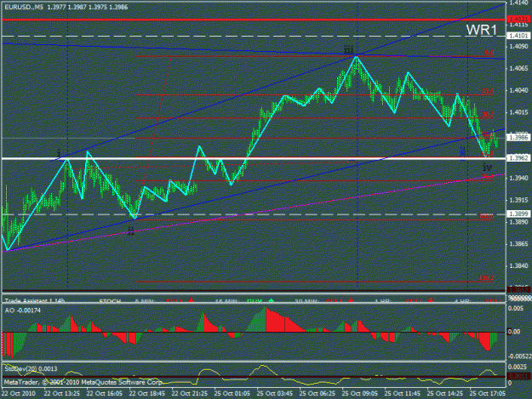Click the 0.0025 StdDev scale value
The width and height of the screenshot is (532, 399).
(x=517, y=367)
